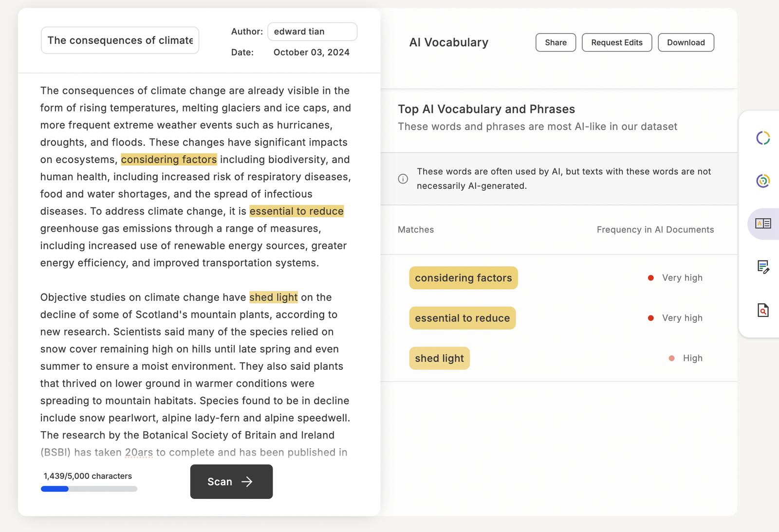The width and height of the screenshot is (779, 532).
Task: Select the 'shed light' match chip
Action: (x=439, y=359)
